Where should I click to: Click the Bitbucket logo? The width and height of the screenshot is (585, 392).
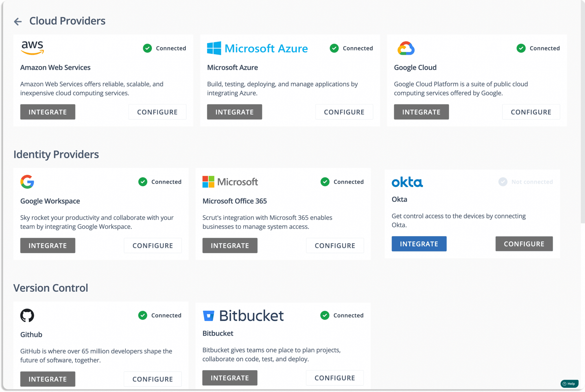coord(243,316)
